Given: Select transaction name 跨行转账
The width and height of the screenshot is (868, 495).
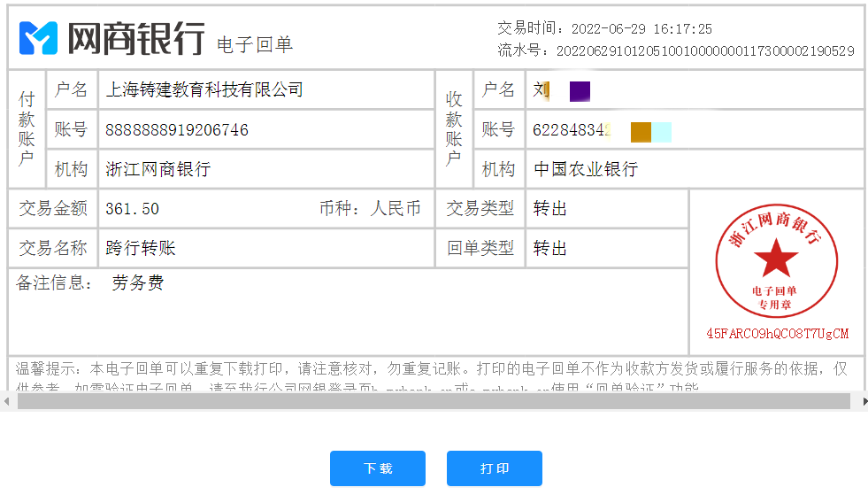Looking at the screenshot, I should click(x=140, y=248).
